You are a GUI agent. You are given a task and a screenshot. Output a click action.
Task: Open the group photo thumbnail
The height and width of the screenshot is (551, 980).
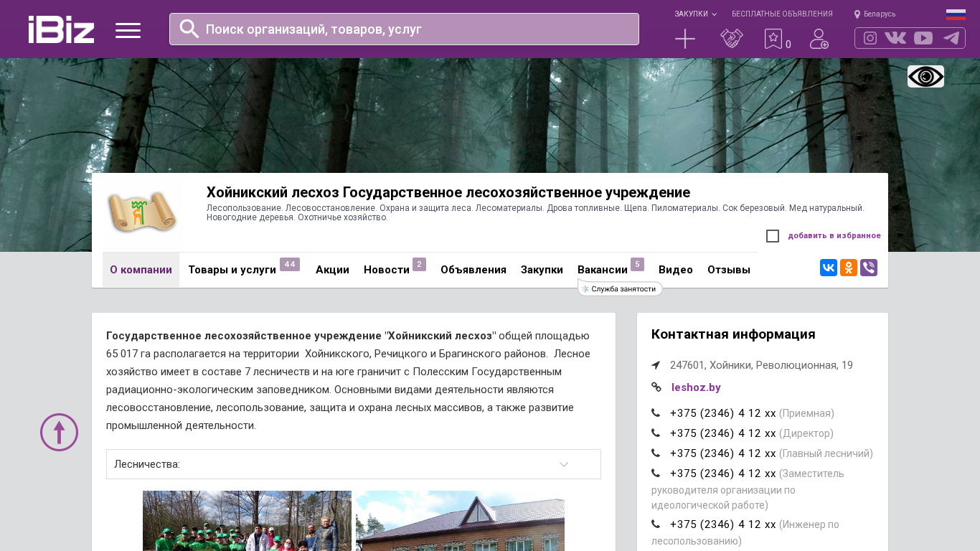click(247, 521)
